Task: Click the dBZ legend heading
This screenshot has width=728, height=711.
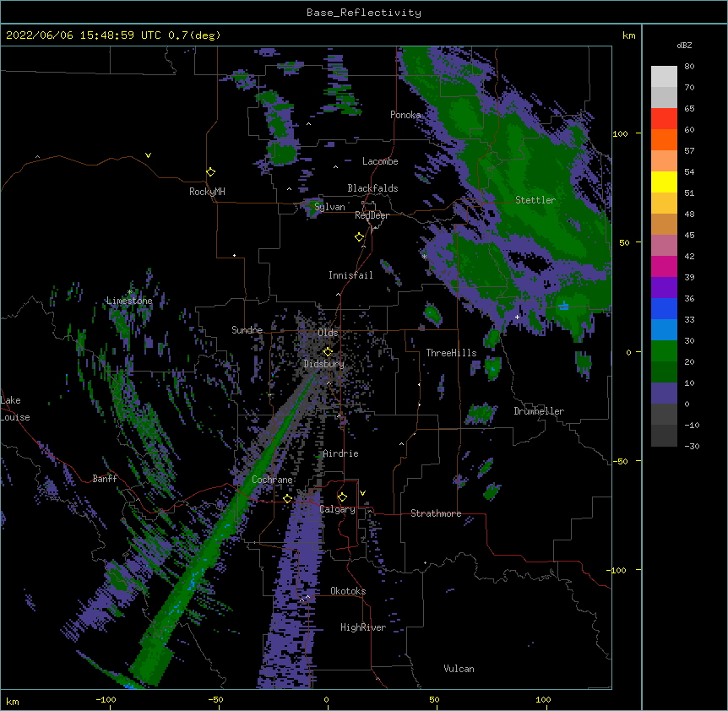Action: pos(684,45)
